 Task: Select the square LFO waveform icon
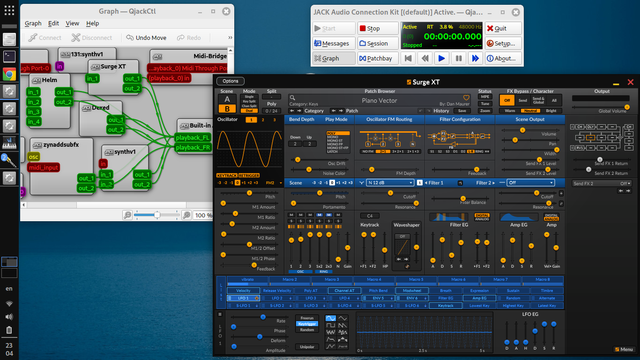tap(331, 325)
